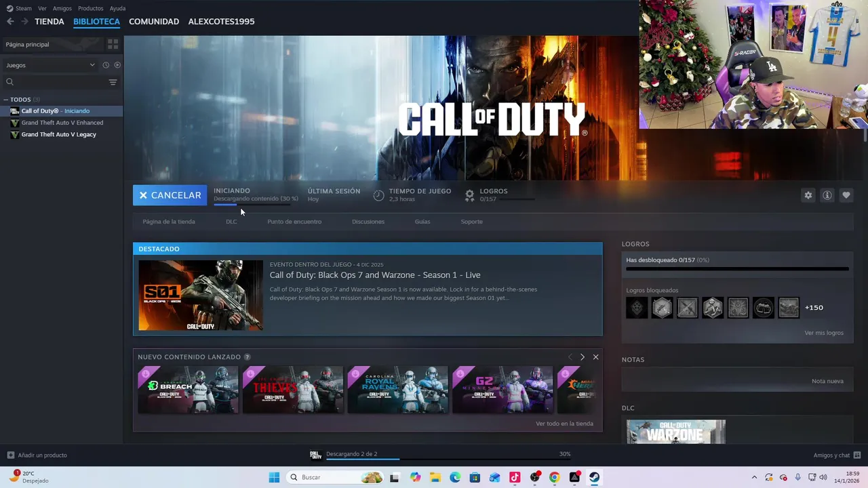Open the library grid view icon
The image size is (868, 488).
click(x=113, y=44)
